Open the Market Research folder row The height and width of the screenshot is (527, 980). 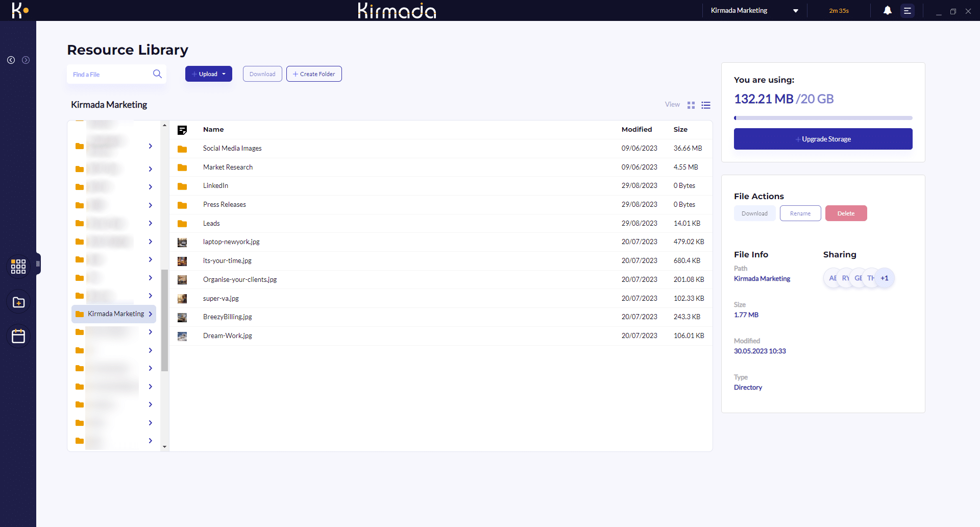click(441, 167)
